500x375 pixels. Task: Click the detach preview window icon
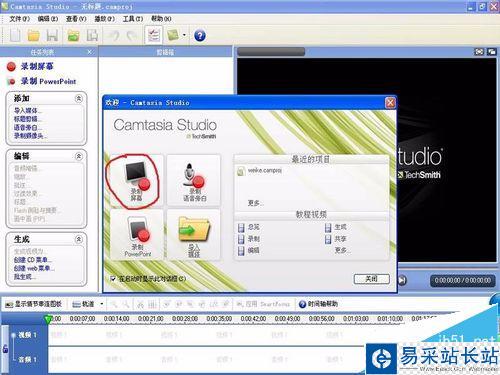(x=491, y=52)
